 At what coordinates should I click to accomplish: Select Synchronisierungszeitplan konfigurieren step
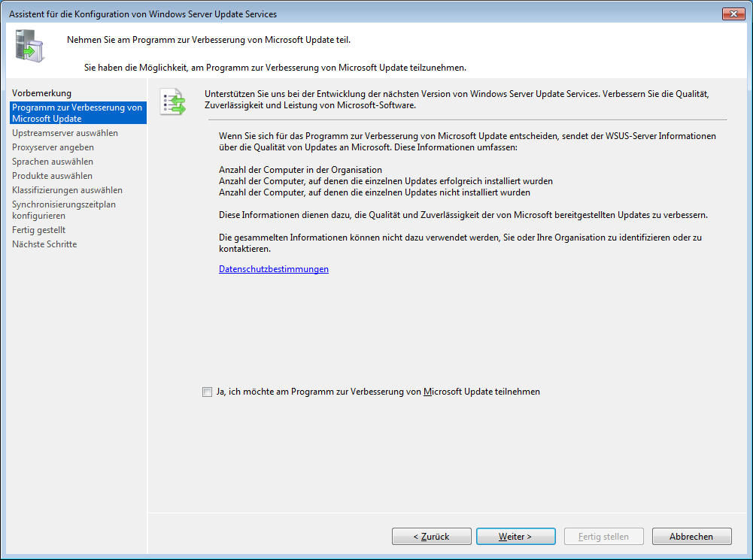click(x=64, y=210)
